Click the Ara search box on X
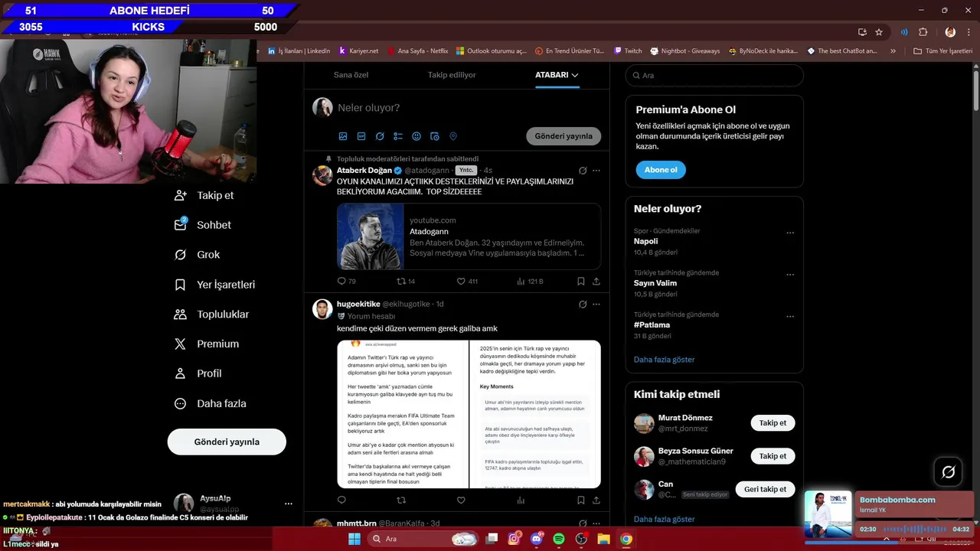 714,75
